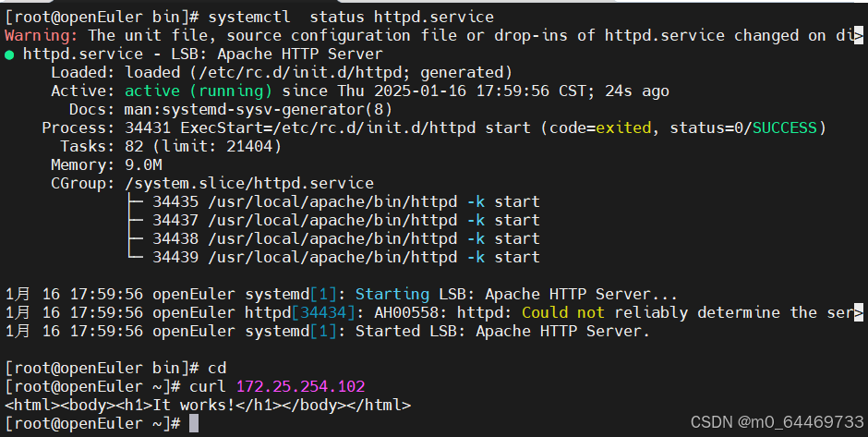Click the 'systemctl status httpd.service' command text
Image resolution: width=868 pixels, height=437 pixels.
click(x=350, y=18)
